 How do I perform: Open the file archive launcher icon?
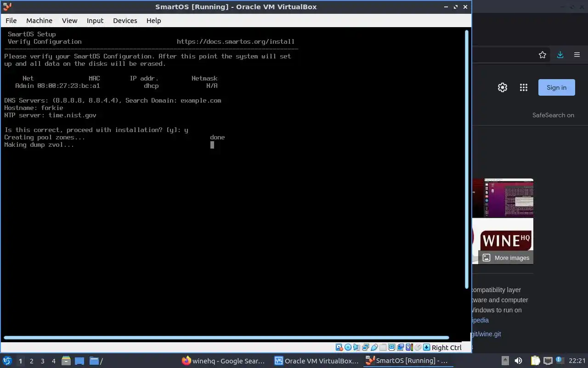pyautogui.click(x=66, y=361)
